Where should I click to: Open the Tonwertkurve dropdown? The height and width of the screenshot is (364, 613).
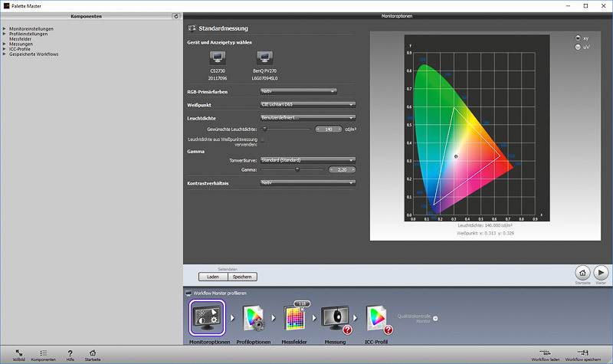point(308,159)
